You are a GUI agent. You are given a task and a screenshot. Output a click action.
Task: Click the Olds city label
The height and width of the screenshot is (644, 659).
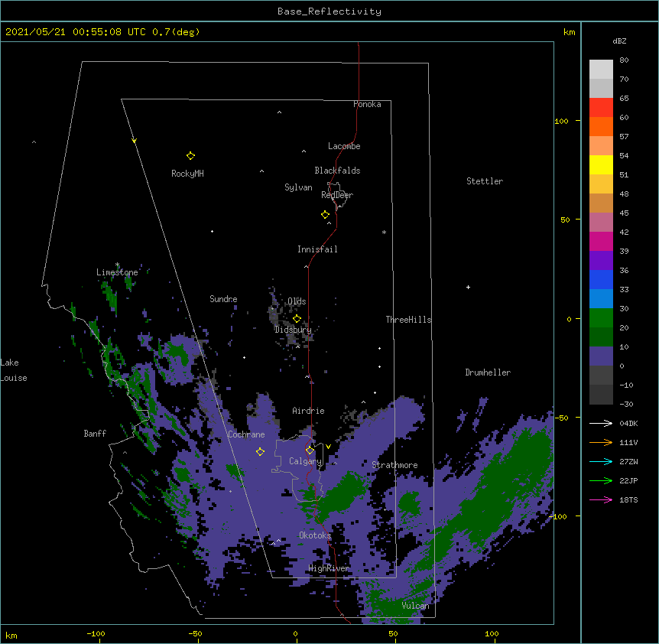click(x=297, y=301)
